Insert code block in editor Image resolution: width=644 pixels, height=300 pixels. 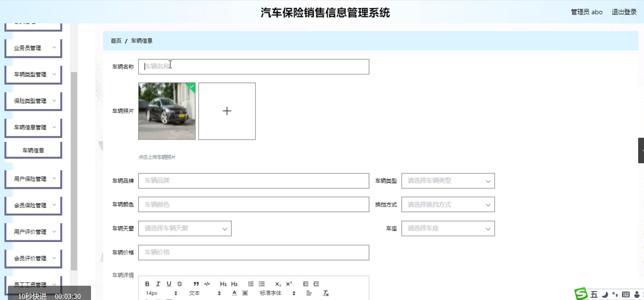click(207, 284)
